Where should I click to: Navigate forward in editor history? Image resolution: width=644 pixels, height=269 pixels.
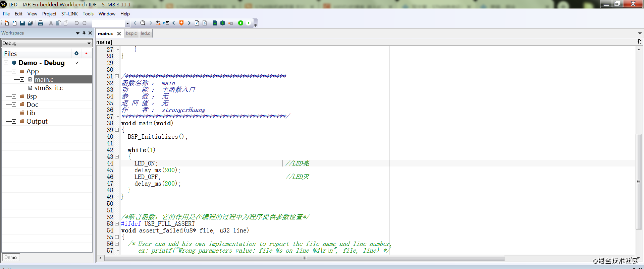tap(205, 23)
